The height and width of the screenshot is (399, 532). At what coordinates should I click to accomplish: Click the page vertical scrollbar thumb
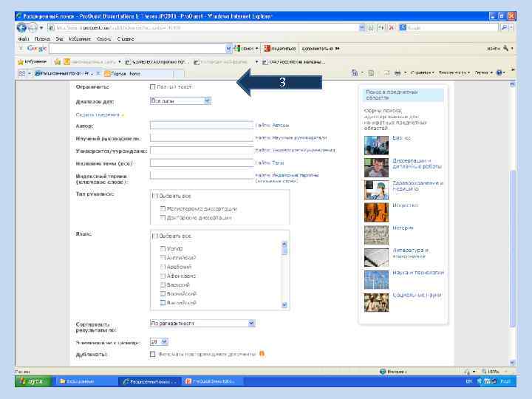pos(512,248)
